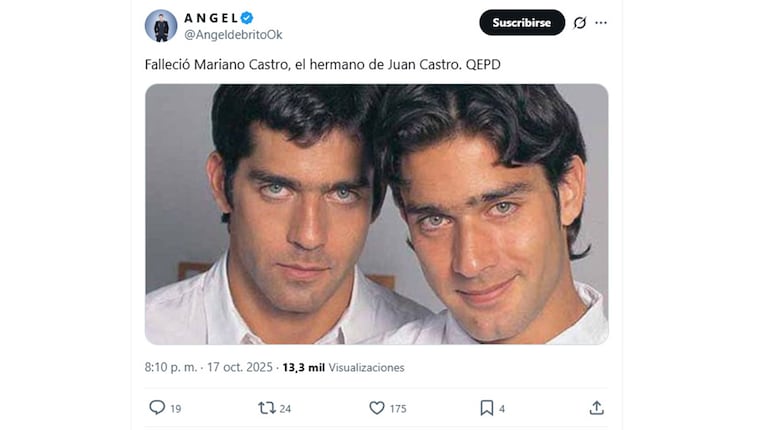Click the blue verified badge
Viewport: 767px width, 430px height.
tap(247, 18)
